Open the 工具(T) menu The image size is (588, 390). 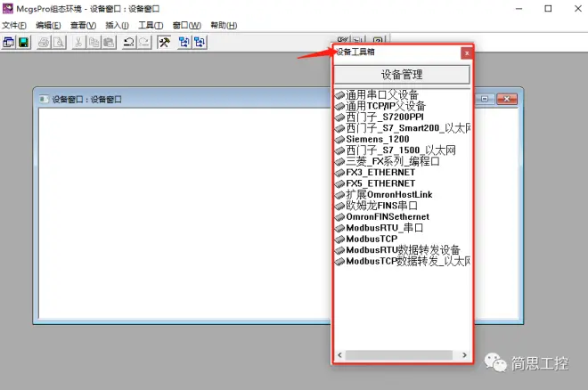pyautogui.click(x=151, y=25)
